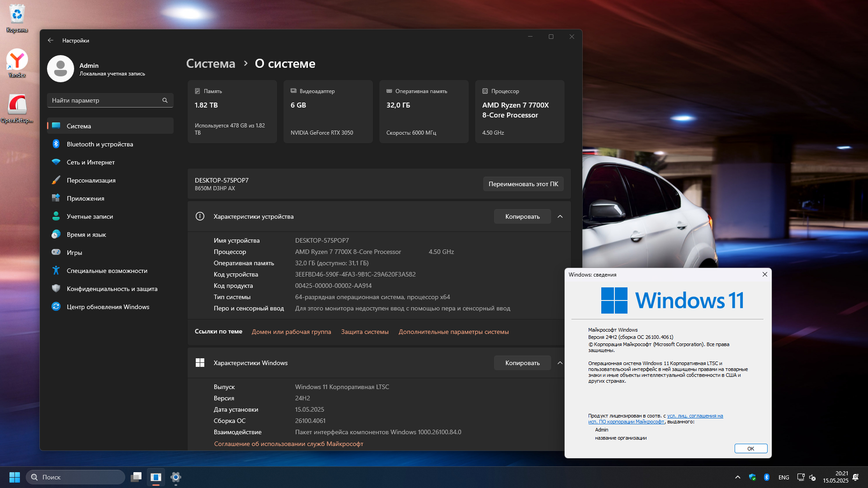Open the Персонализация section
This screenshot has width=868, height=488.
(x=110, y=180)
